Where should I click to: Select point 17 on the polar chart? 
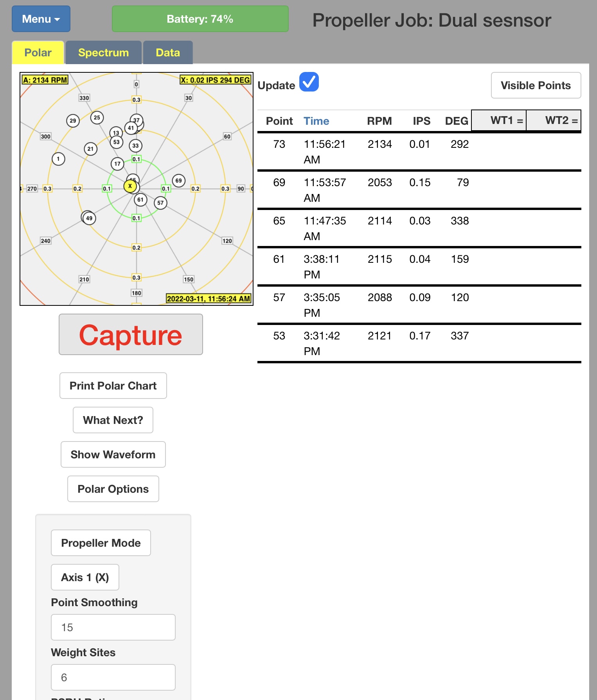tap(117, 164)
